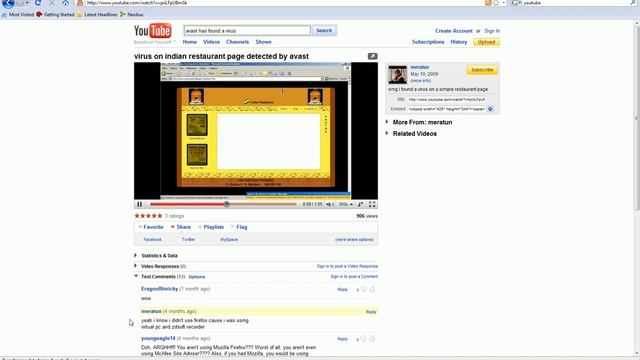This screenshot has height=360, width=640.
Task: Click the Sign In link
Action: point(492,31)
